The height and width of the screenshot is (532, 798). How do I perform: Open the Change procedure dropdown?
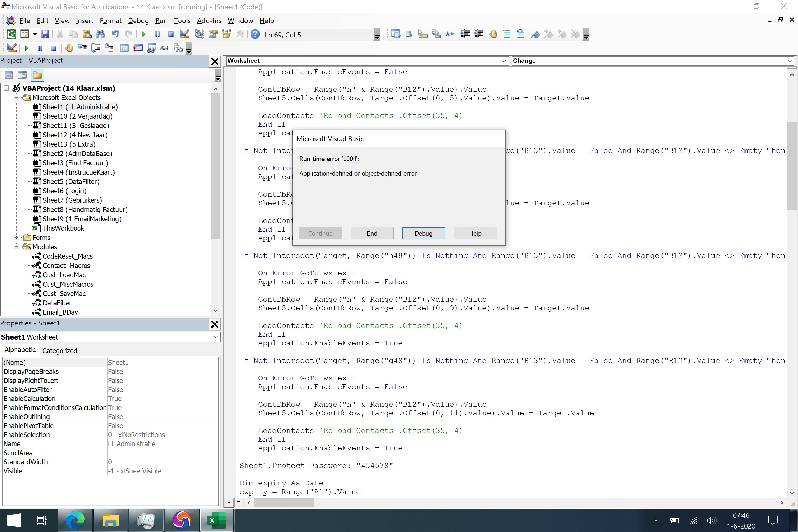pos(789,61)
